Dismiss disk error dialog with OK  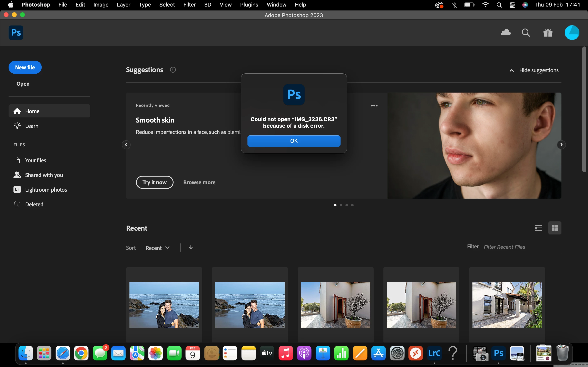294,141
